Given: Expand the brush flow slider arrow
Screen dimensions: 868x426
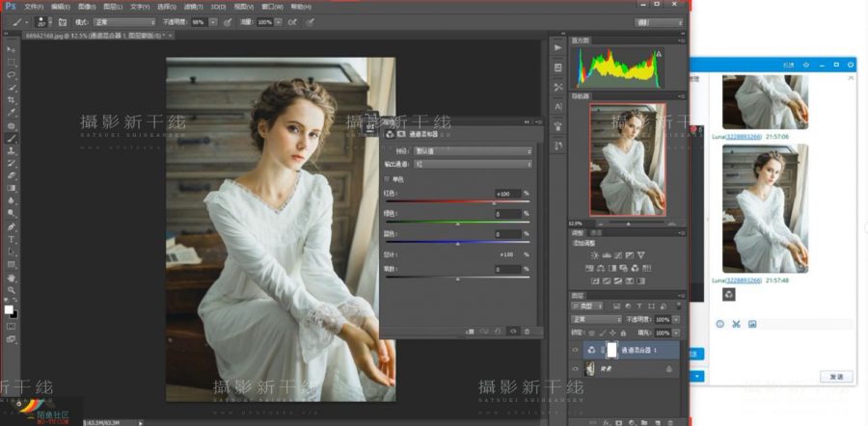Looking at the screenshot, I should [x=278, y=22].
